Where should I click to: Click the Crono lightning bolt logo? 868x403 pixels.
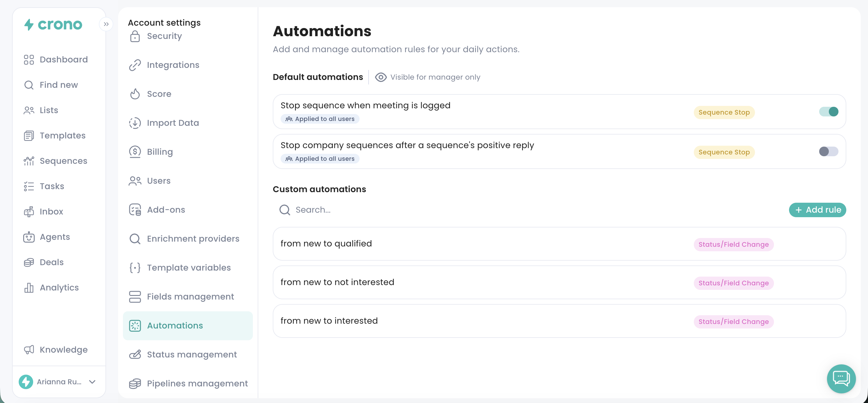pyautogui.click(x=29, y=25)
